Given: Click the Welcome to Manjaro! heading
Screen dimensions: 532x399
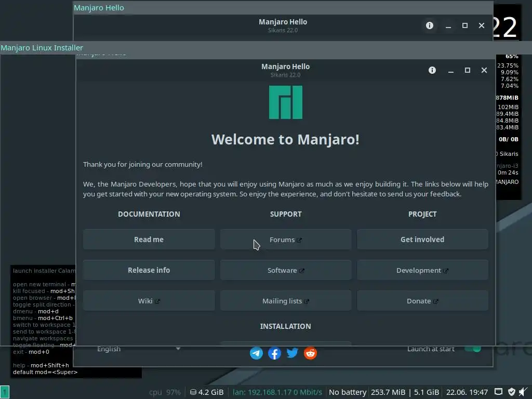Looking at the screenshot, I should [x=285, y=139].
